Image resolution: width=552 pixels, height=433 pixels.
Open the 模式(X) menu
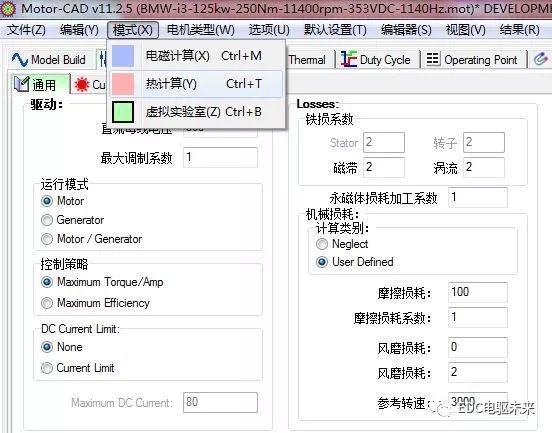[x=133, y=30]
